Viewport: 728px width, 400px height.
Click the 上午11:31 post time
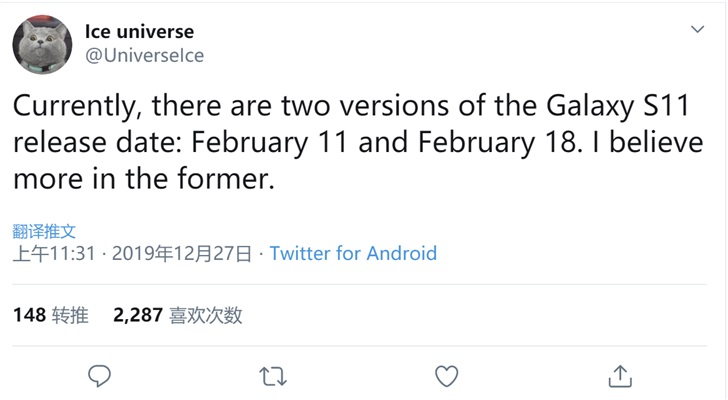[x=54, y=253]
